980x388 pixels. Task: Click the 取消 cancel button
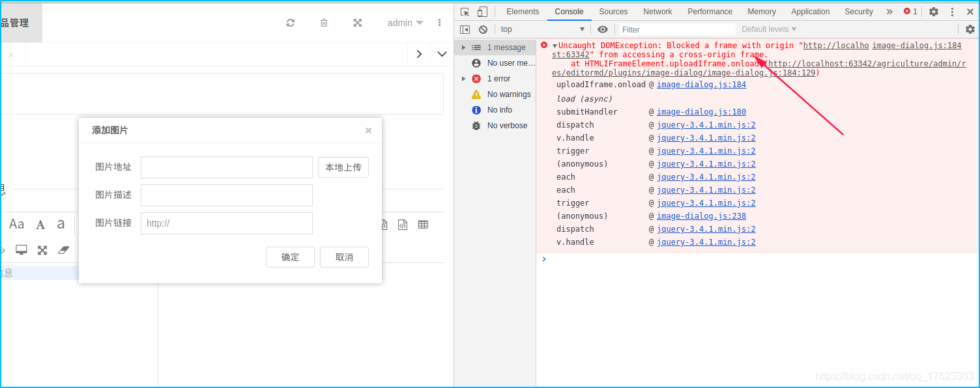point(344,257)
